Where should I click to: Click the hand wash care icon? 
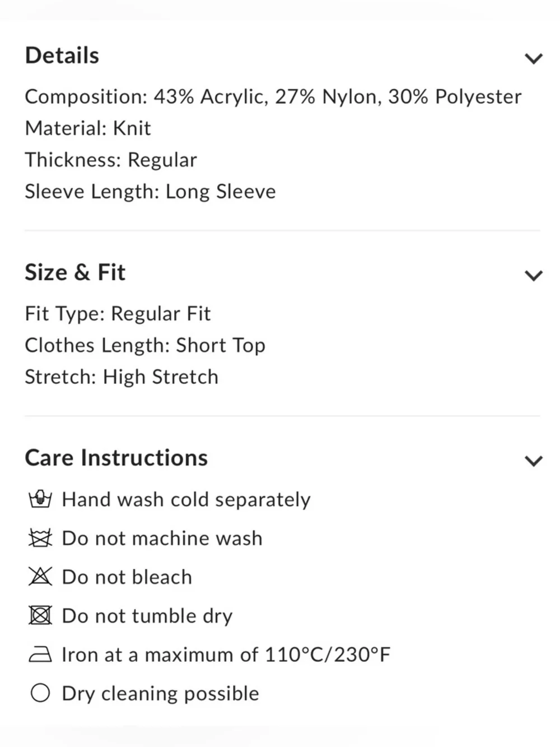(x=40, y=499)
